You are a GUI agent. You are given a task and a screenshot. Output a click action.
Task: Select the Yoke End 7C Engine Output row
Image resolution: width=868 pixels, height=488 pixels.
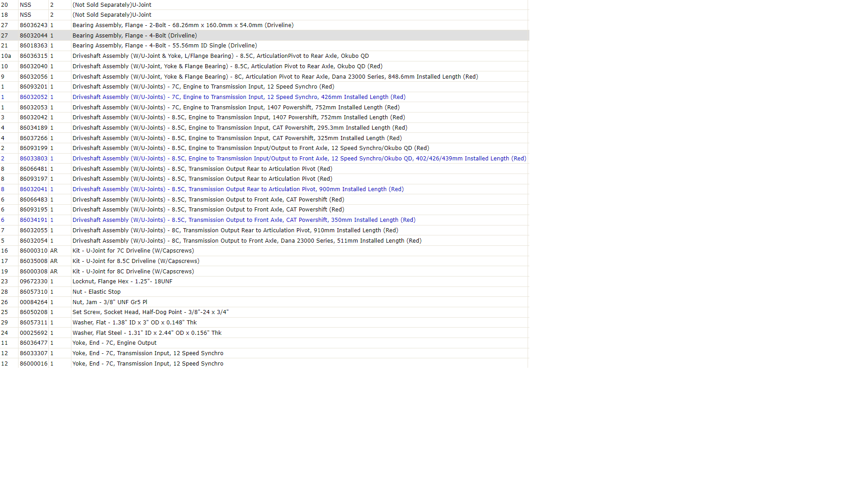(264, 343)
